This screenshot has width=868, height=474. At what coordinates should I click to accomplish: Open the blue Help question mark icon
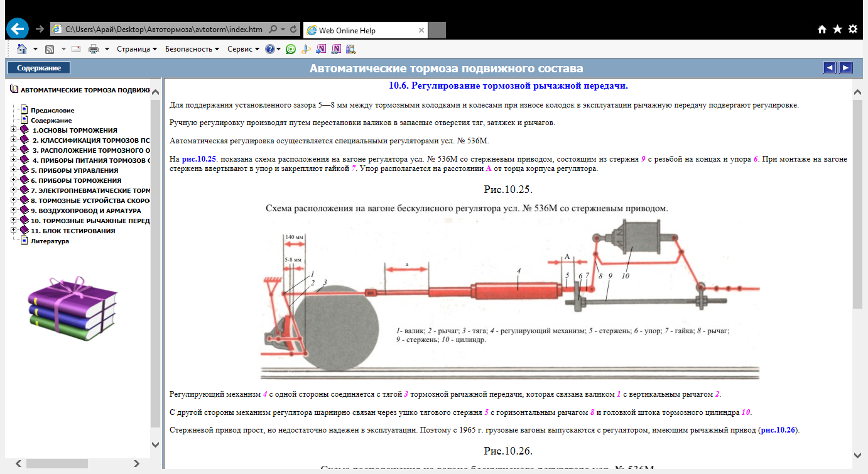pyautogui.click(x=269, y=48)
